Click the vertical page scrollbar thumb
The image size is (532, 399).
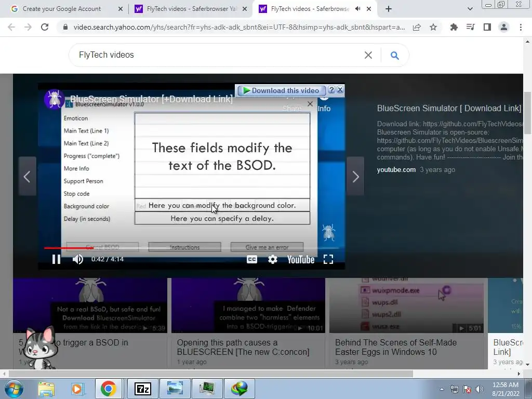tap(528, 113)
